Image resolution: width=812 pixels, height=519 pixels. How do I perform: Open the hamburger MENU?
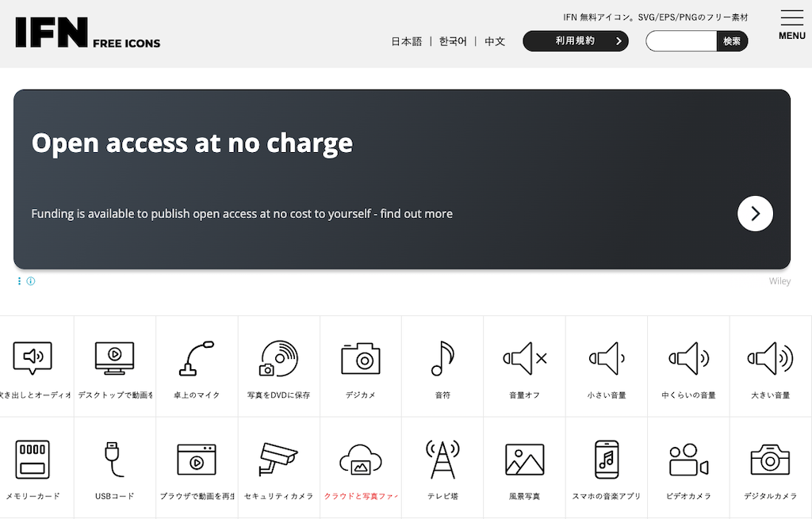pos(791,25)
